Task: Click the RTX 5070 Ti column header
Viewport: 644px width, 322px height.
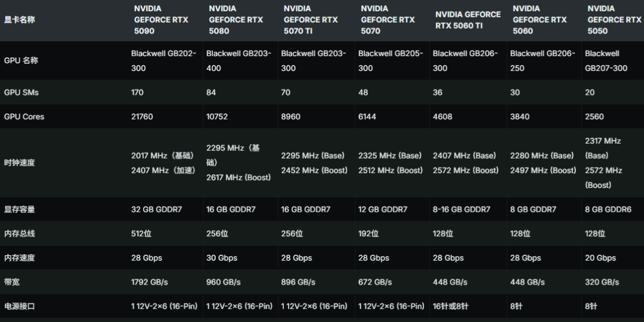Action: coord(311,20)
